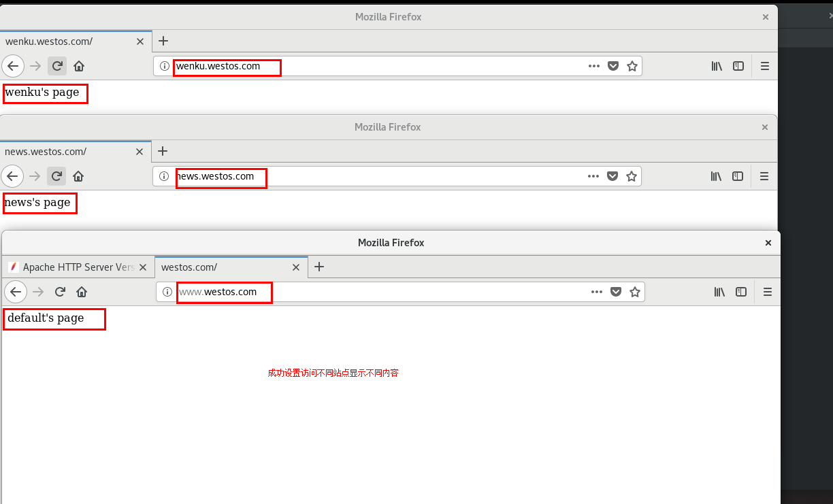Image resolution: width=833 pixels, height=504 pixels.
Task: Show site info for www.westos.com
Action: click(x=167, y=292)
